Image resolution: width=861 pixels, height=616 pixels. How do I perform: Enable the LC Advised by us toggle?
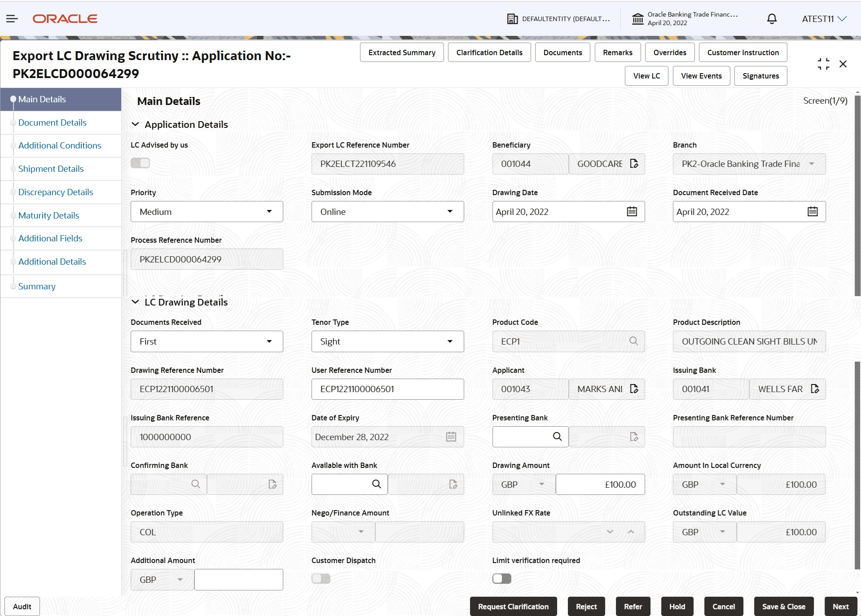tap(140, 162)
